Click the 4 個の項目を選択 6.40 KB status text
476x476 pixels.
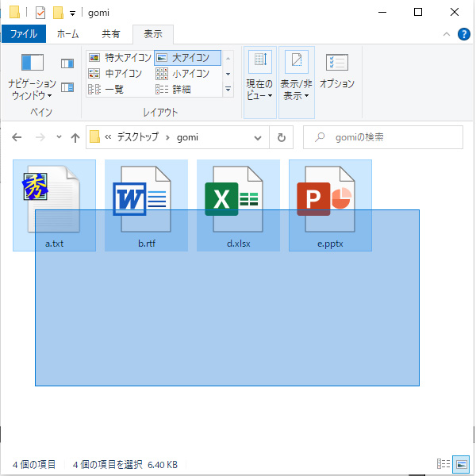[125, 464]
